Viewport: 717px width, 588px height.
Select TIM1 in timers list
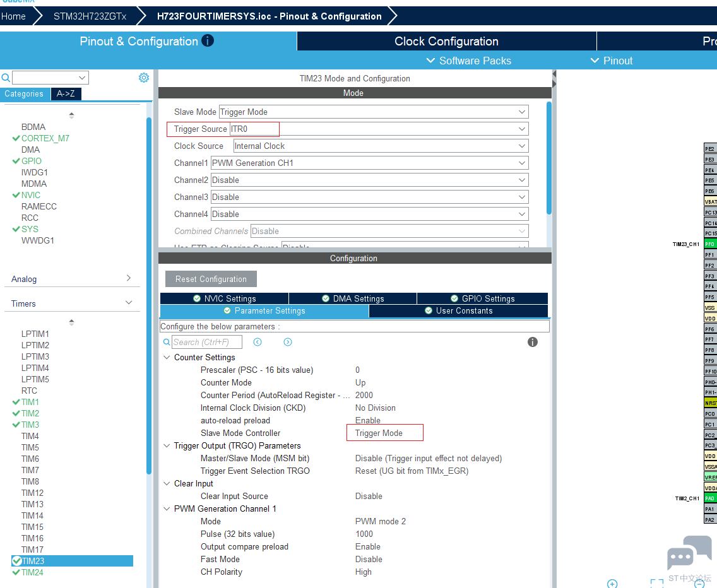(x=30, y=402)
